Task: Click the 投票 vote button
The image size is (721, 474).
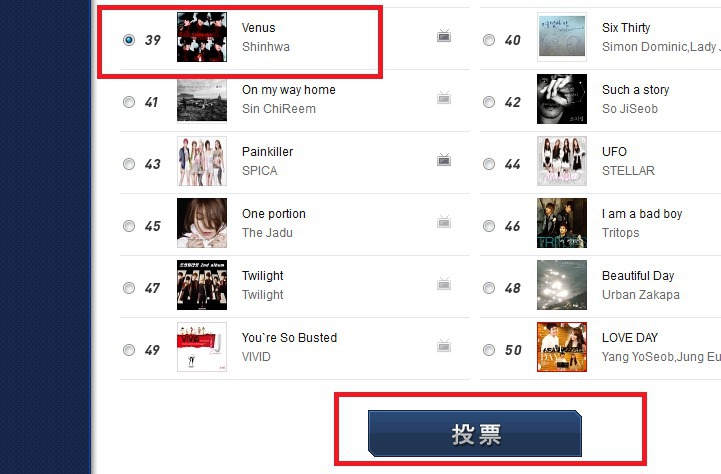Action: (x=475, y=434)
